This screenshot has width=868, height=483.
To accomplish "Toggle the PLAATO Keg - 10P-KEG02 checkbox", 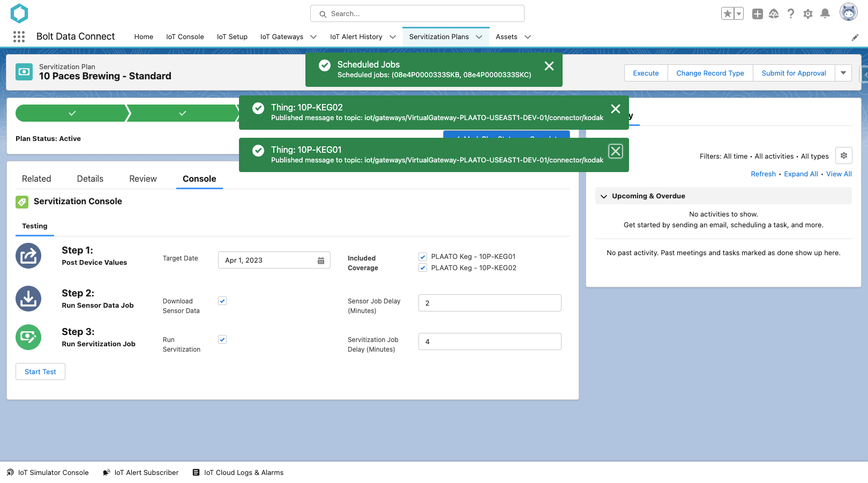I will (x=423, y=268).
